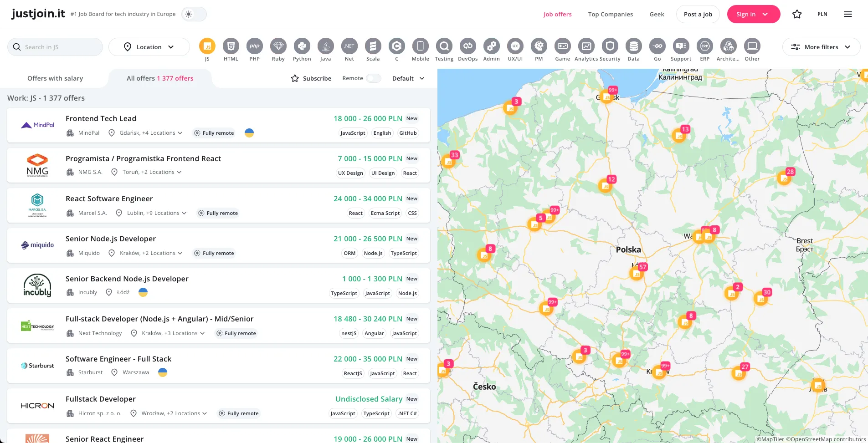The image size is (868, 443).
Task: Click the Starburst company logo
Action: (37, 366)
